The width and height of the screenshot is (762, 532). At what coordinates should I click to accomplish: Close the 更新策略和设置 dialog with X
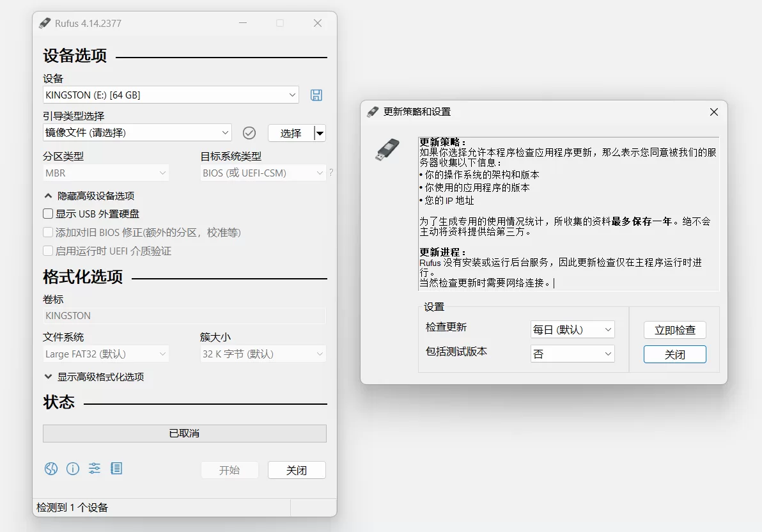(x=714, y=112)
